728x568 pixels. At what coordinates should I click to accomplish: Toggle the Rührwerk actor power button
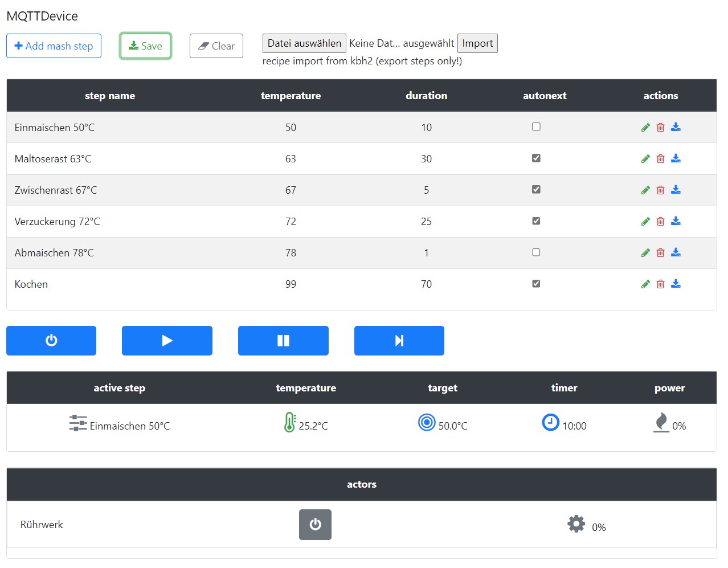pyautogui.click(x=315, y=525)
